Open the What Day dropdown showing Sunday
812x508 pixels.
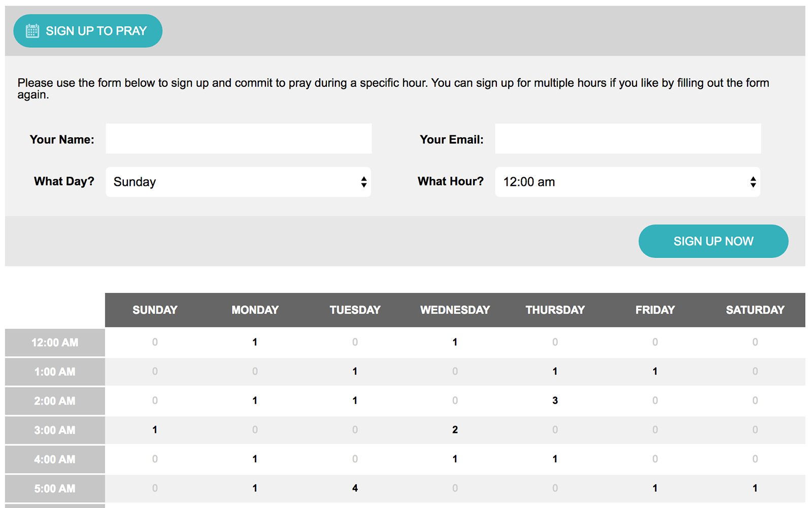pyautogui.click(x=239, y=182)
